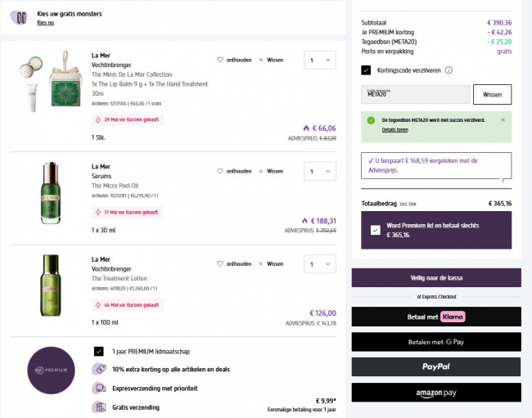
Task: Uncheck the Kortingscode verzilveren checkbox
Action: [366, 70]
